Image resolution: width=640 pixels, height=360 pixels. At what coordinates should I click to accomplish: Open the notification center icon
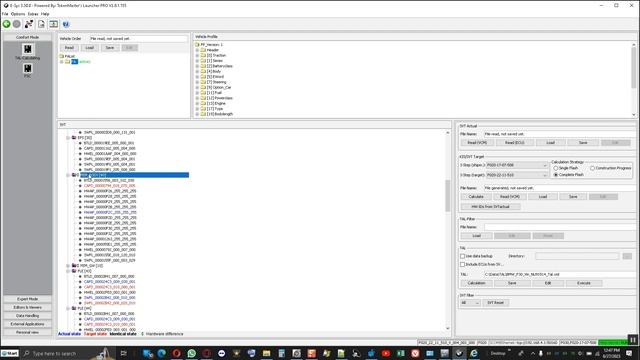click(629, 353)
